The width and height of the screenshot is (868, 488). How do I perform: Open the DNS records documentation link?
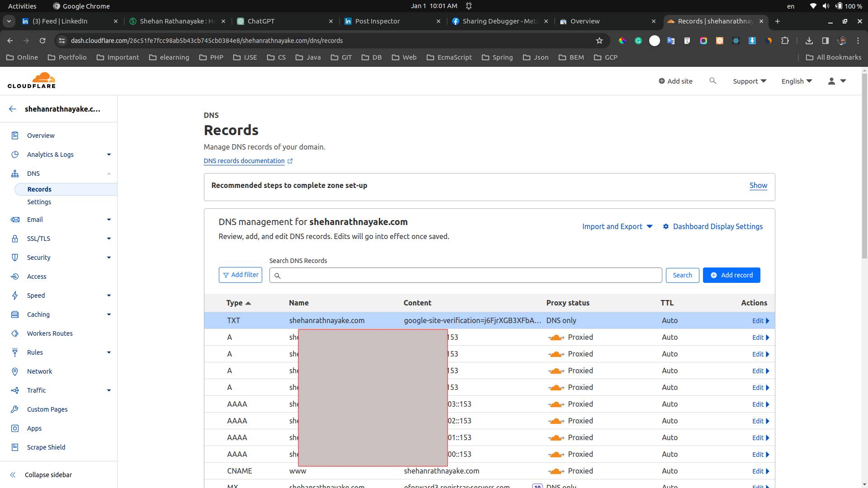pyautogui.click(x=244, y=161)
